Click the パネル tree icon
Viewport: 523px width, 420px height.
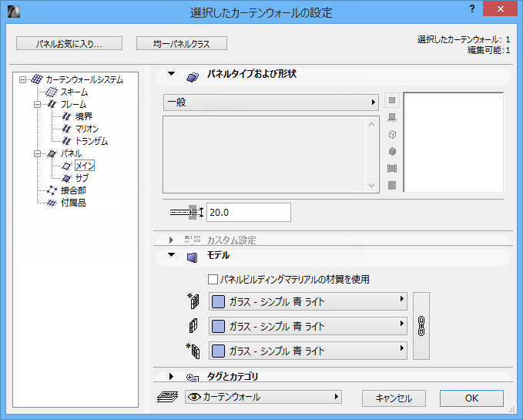[x=52, y=153]
